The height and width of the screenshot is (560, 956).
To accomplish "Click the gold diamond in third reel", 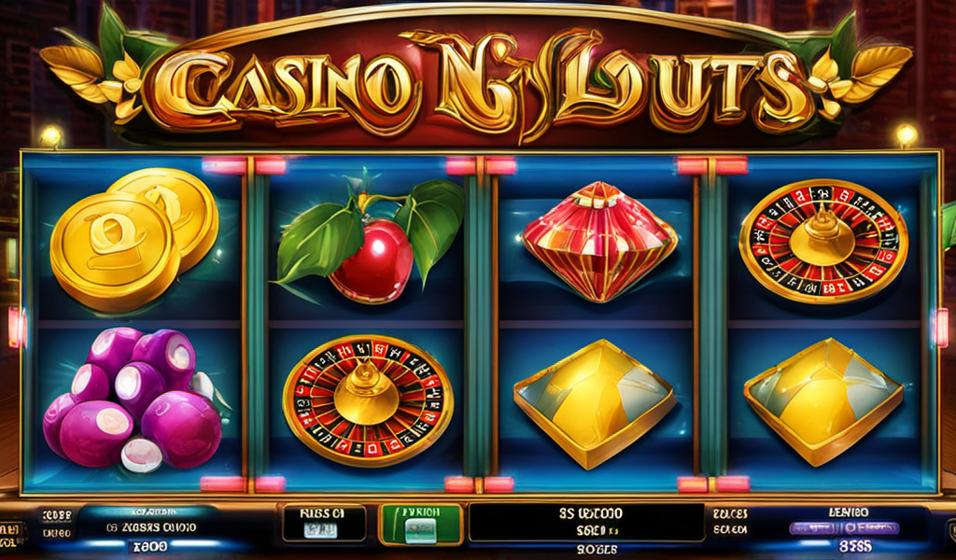I will pos(595,404).
